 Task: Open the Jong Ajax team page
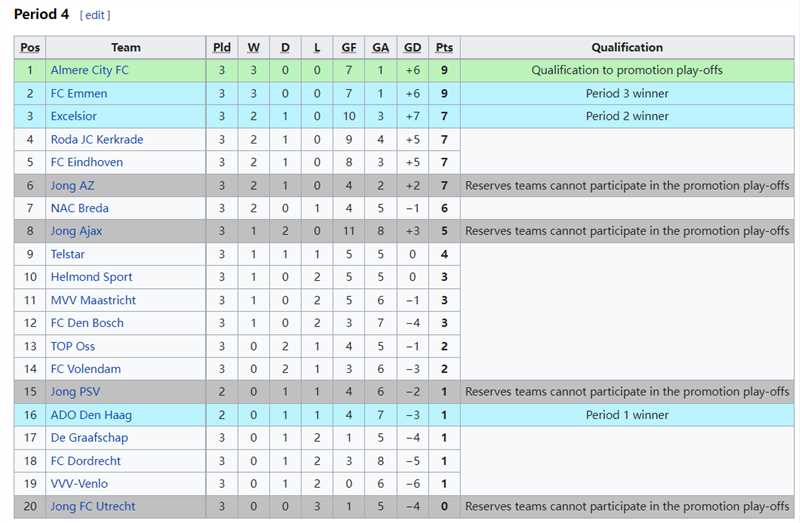click(x=77, y=231)
